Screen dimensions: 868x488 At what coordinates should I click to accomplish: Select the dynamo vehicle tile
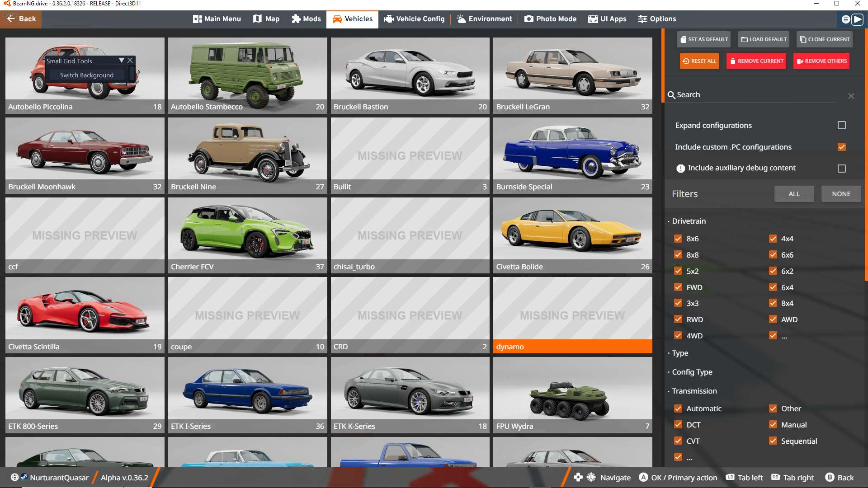[572, 315]
